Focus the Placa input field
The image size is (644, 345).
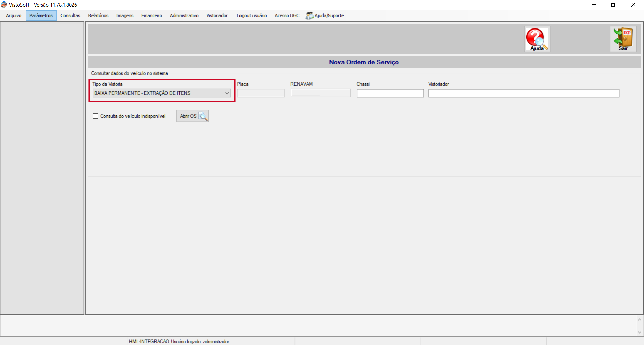click(x=261, y=93)
